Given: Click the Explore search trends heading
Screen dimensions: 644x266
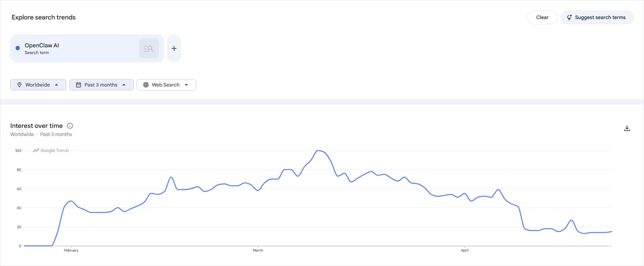Looking at the screenshot, I should (43, 17).
